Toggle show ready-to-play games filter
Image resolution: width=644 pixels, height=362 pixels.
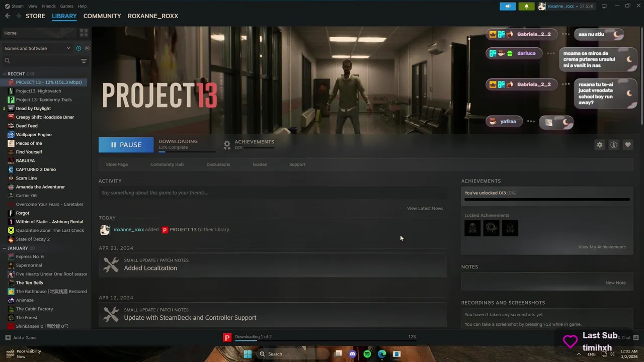coord(87,48)
